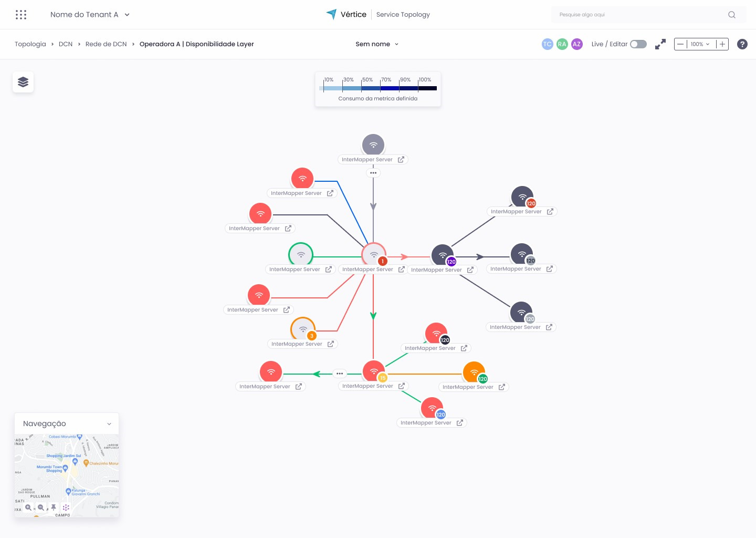Toggle the Live / Editar switch

pos(638,44)
